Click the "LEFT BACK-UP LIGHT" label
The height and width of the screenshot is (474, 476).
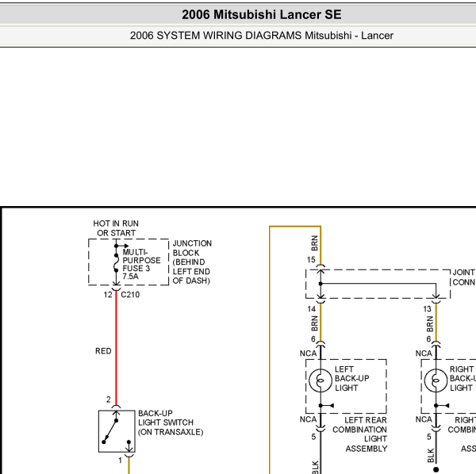tap(351, 378)
